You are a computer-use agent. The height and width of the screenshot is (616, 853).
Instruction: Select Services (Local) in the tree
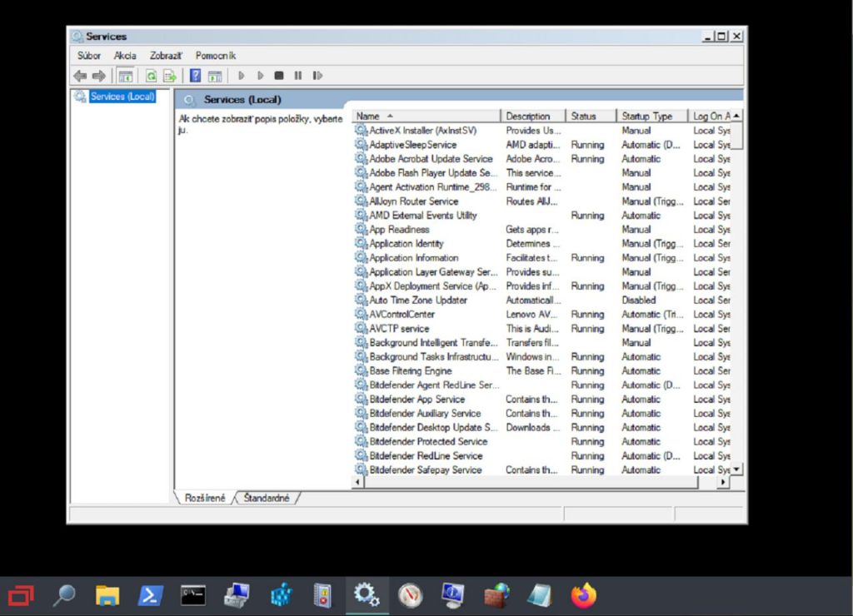122,97
